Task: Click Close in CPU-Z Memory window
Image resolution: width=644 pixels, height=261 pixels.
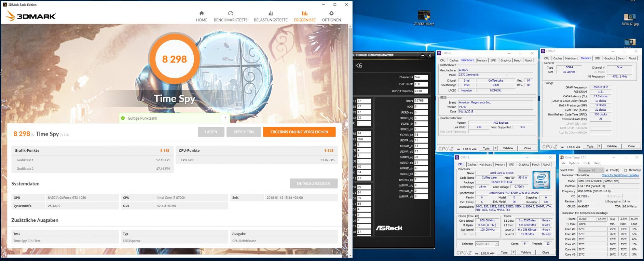Action: 631,146
